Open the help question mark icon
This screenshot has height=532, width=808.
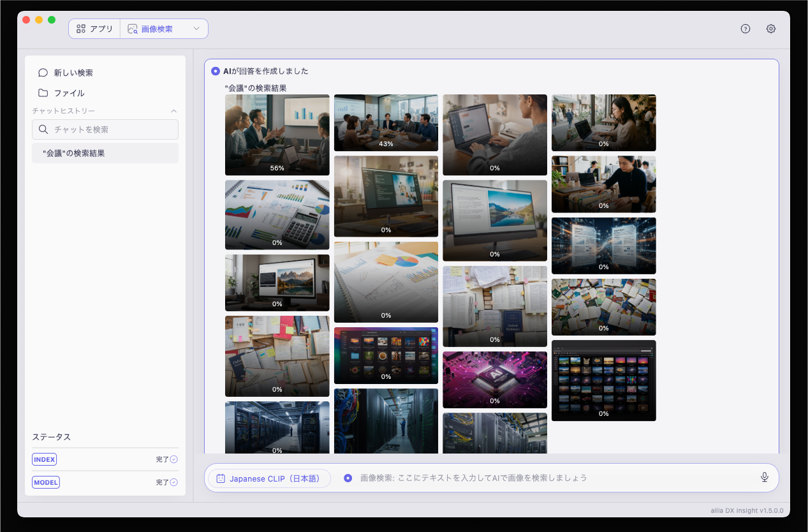(746, 29)
